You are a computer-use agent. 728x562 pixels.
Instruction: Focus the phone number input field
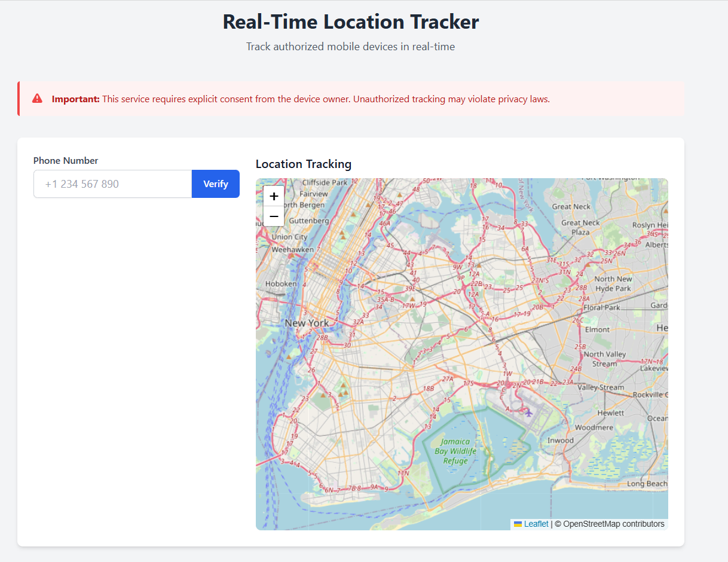pyautogui.click(x=112, y=184)
